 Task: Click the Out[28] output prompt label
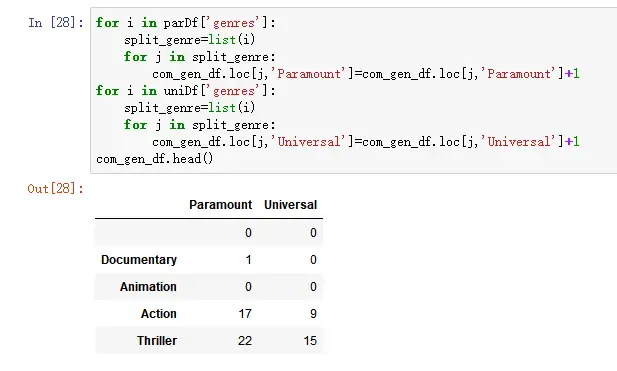click(x=55, y=188)
